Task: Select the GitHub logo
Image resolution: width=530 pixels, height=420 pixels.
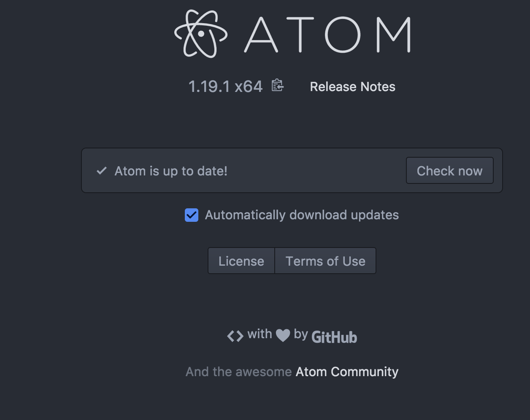Action: (334, 337)
